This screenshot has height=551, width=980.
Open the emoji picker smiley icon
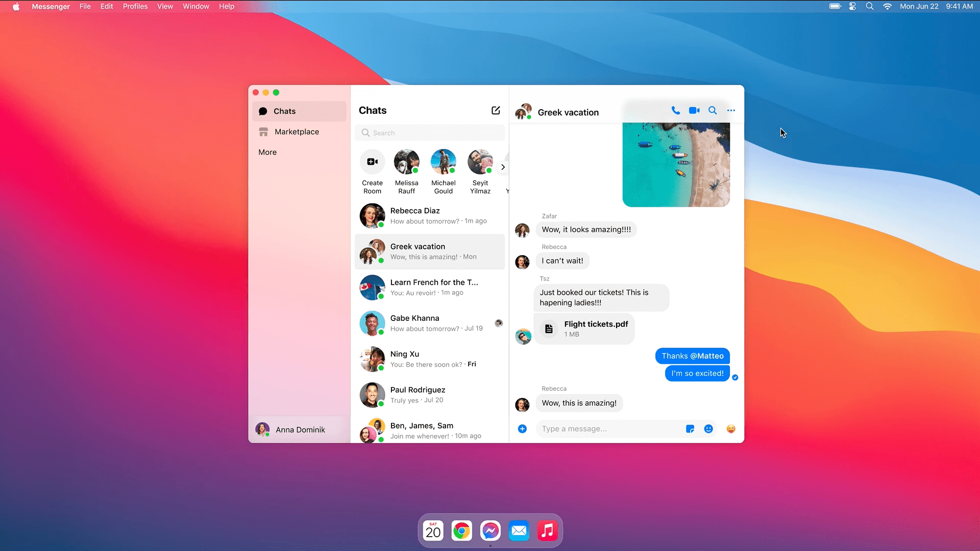coord(708,429)
